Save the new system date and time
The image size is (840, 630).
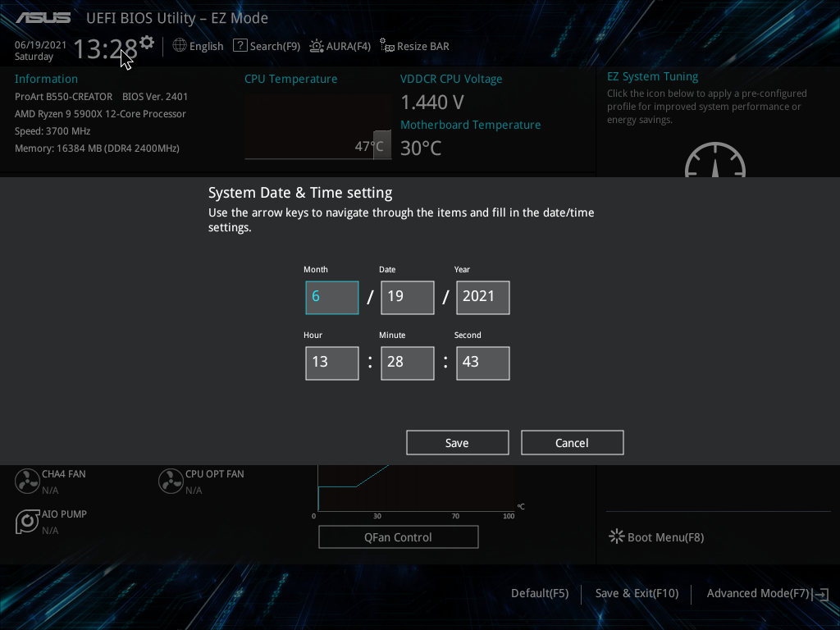pyautogui.click(x=457, y=442)
